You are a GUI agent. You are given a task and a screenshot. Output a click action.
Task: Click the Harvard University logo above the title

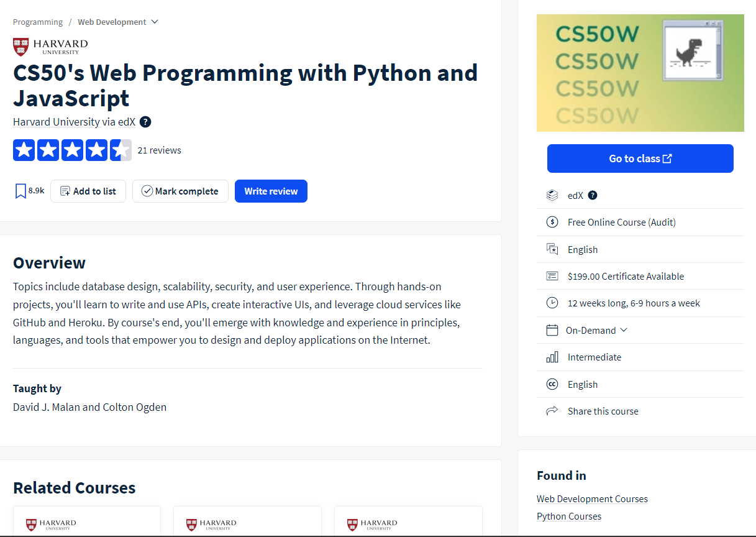[x=50, y=47]
